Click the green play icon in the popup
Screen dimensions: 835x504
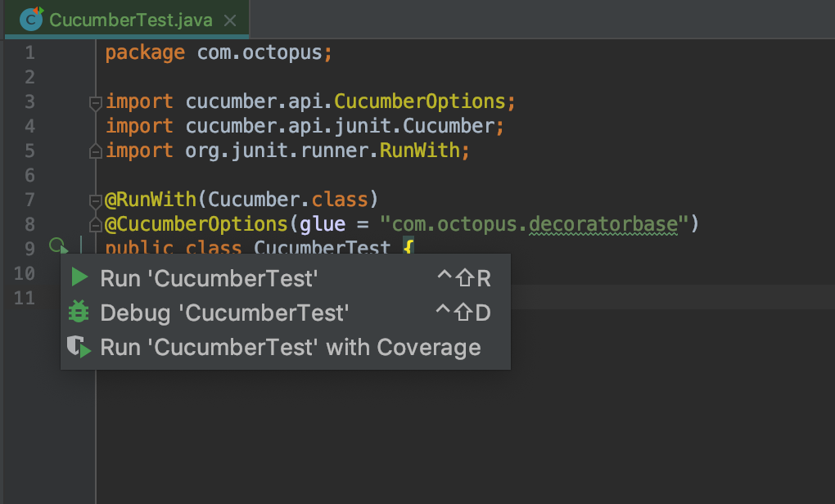pos(79,278)
